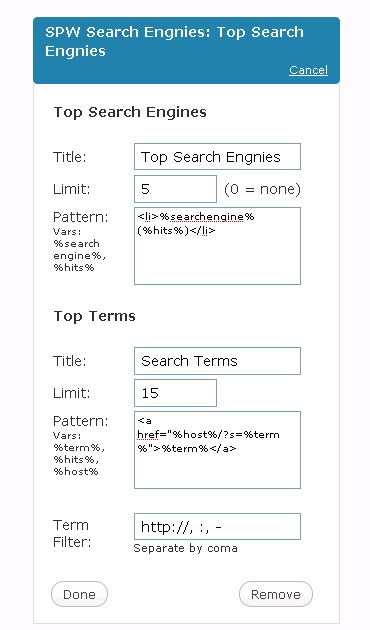This screenshot has height=630, width=370.
Task: Click the Done button
Action: 80,594
